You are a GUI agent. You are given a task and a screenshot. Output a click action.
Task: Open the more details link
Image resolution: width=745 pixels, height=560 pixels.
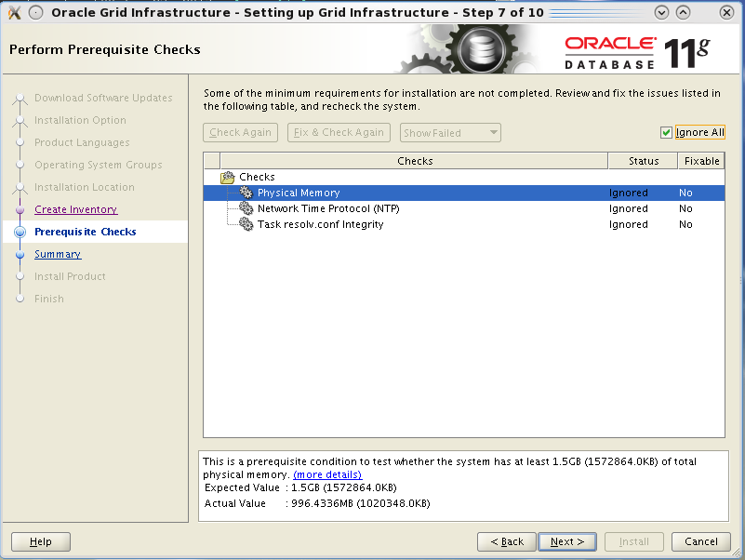tap(327, 474)
